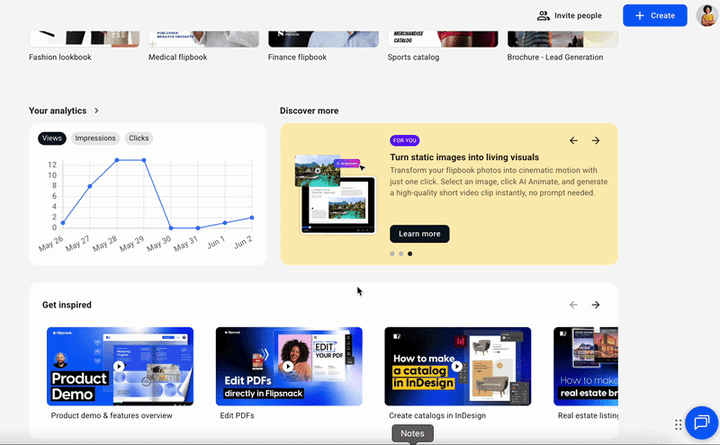Open Brochure - Lead Generation template
720x445 pixels.
pyautogui.click(x=562, y=39)
